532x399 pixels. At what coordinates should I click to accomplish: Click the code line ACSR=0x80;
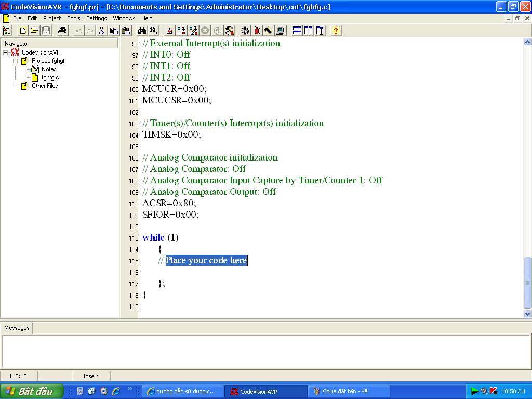click(169, 203)
